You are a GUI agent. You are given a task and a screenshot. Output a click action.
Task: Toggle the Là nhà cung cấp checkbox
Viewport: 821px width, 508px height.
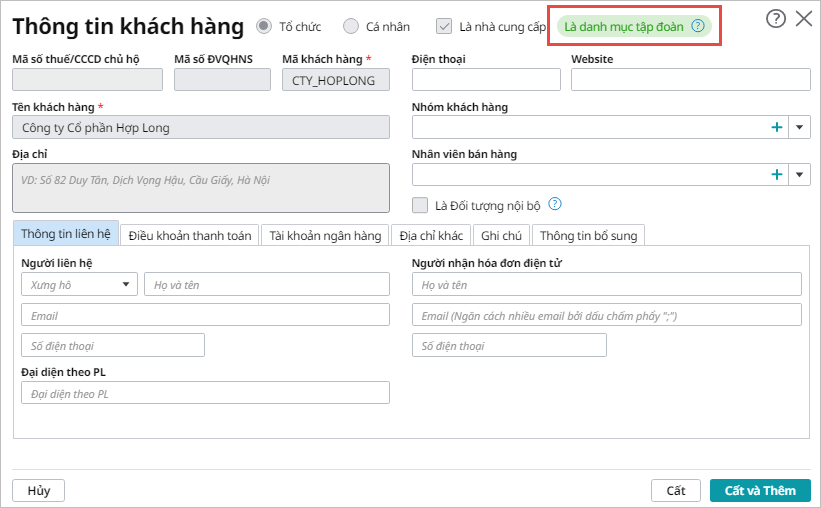(x=444, y=26)
